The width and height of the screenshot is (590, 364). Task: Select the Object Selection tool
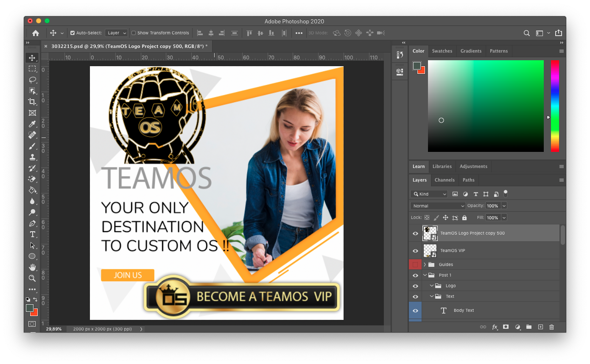pos(32,91)
